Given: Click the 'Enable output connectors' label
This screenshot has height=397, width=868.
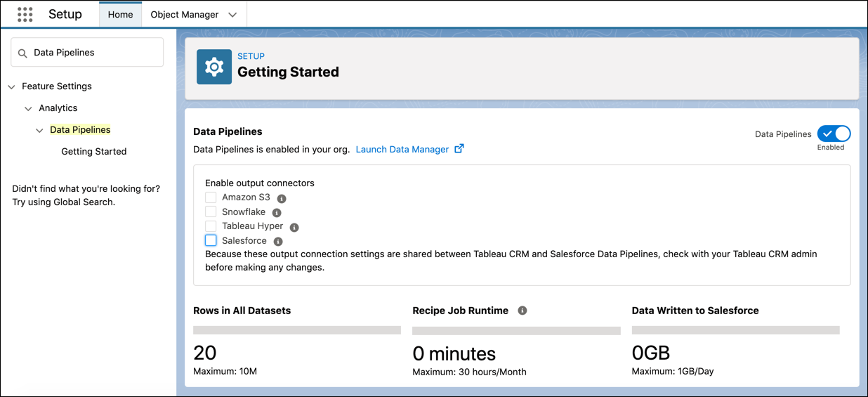Looking at the screenshot, I should pyautogui.click(x=260, y=183).
